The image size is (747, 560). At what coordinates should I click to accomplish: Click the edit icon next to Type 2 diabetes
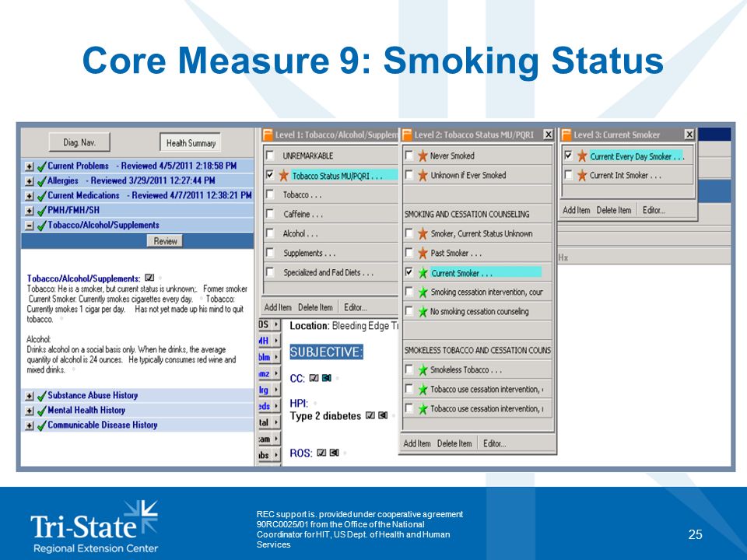click(370, 415)
